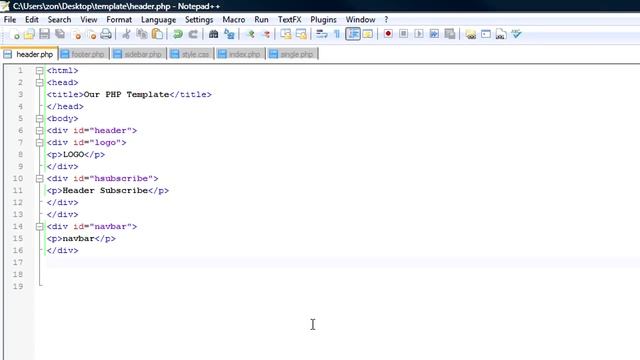Screen dimensions: 640x360
Task: Click the synchronize vertical scrolling icon
Action: pos(286,34)
